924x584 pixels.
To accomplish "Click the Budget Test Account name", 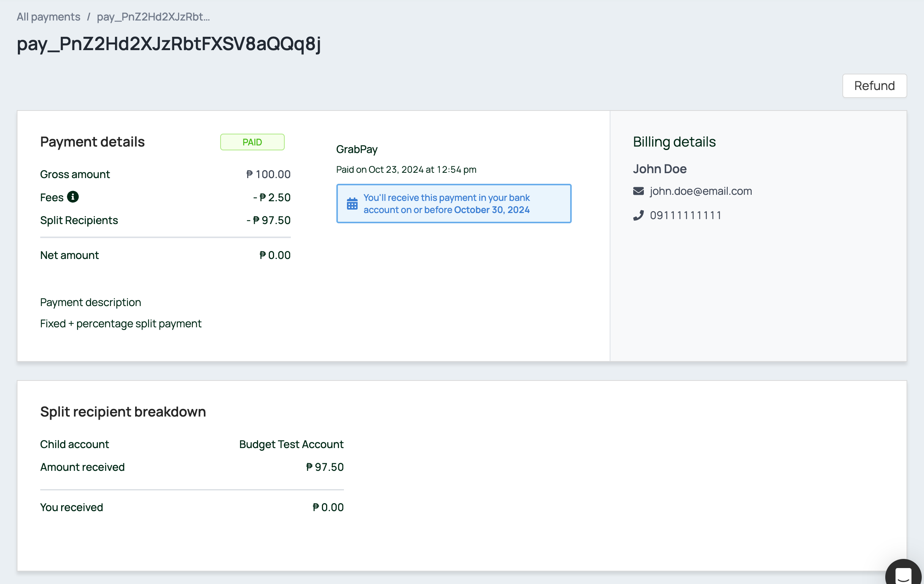I will coord(291,444).
